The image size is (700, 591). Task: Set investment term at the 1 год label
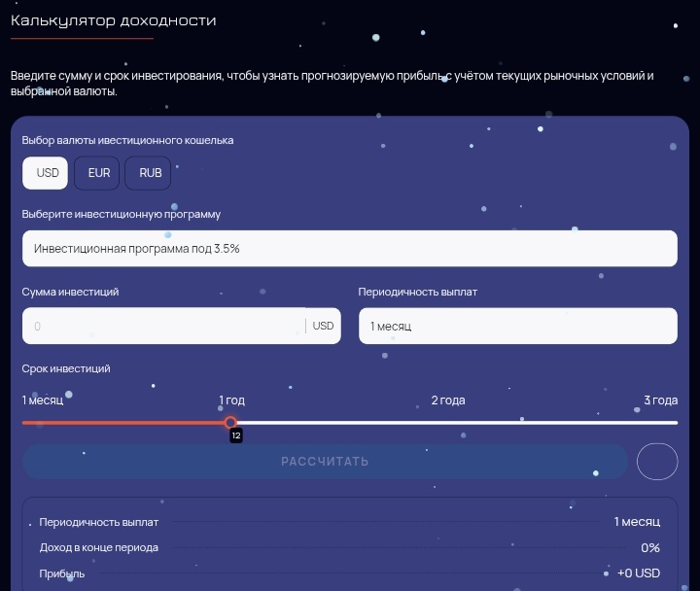click(231, 400)
